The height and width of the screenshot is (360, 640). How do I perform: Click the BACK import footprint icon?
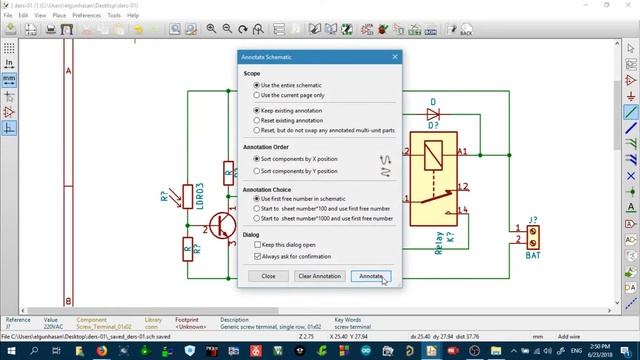(467, 29)
